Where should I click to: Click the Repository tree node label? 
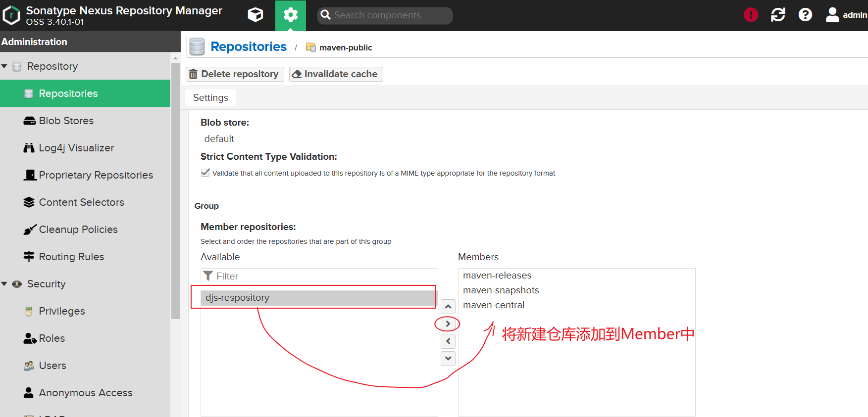tap(52, 66)
